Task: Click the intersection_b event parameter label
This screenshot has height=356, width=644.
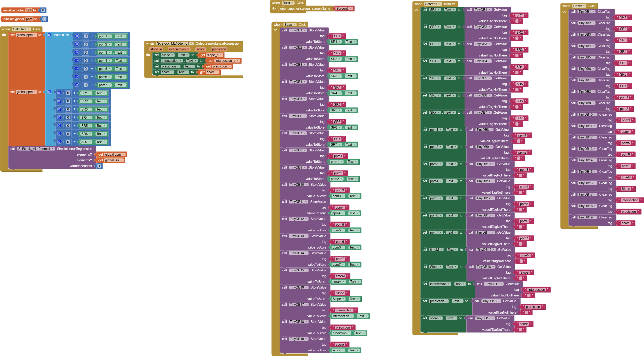Action: (179, 49)
